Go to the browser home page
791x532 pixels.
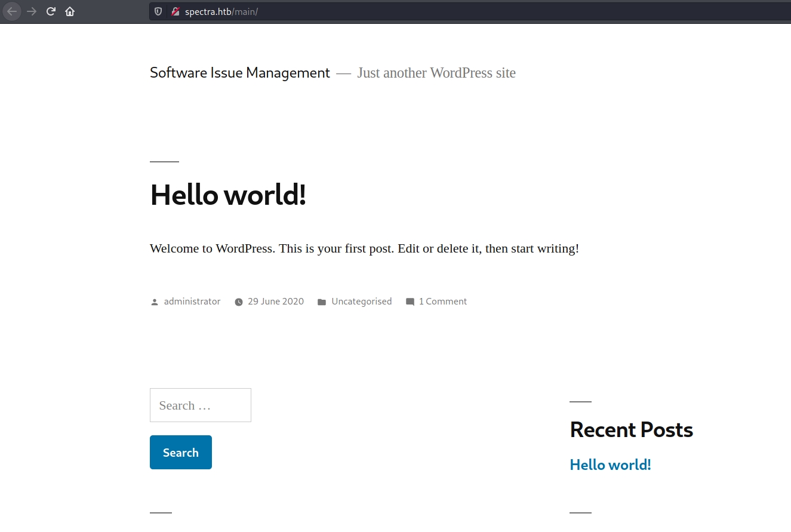pos(70,11)
